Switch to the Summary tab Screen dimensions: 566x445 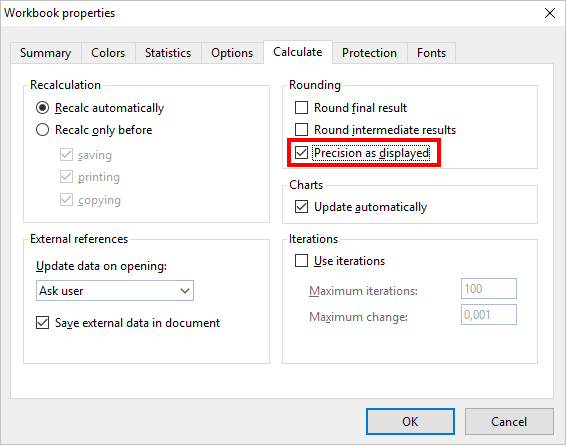[x=46, y=53]
